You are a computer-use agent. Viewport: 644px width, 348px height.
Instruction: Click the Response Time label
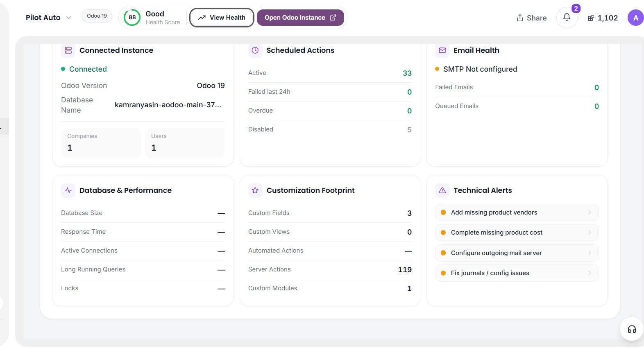point(83,232)
